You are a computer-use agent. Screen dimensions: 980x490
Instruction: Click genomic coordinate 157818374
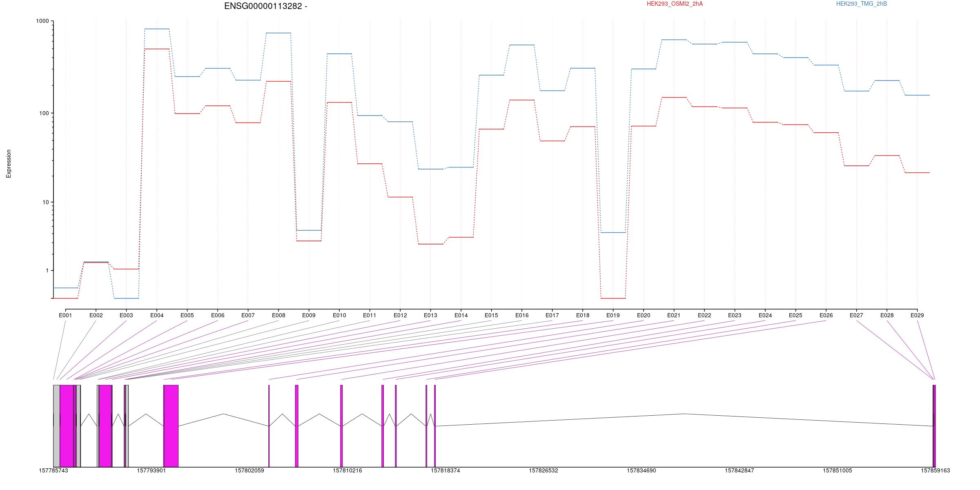(445, 470)
